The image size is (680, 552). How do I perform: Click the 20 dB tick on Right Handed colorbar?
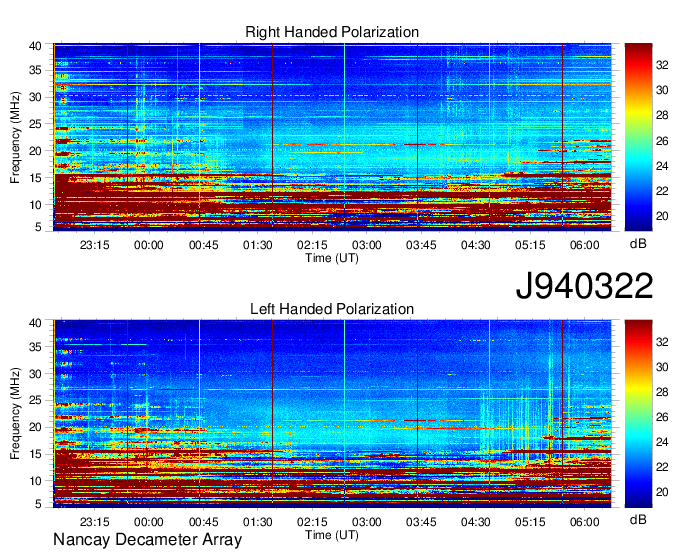(x=662, y=216)
